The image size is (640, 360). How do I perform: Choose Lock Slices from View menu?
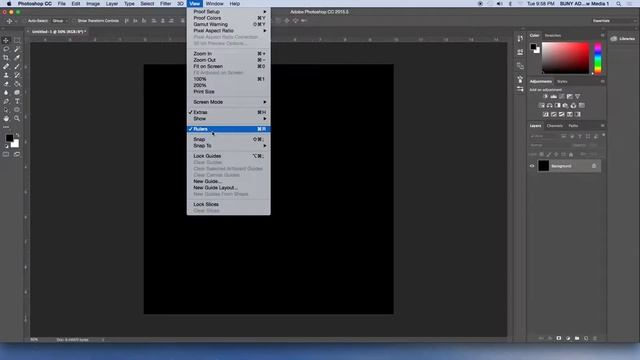tap(229, 204)
